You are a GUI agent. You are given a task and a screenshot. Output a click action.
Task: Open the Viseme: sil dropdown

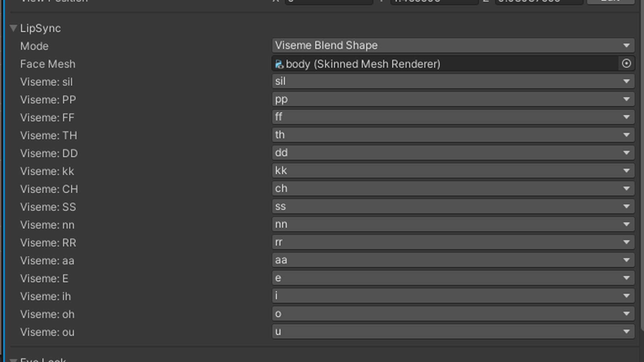click(x=453, y=81)
